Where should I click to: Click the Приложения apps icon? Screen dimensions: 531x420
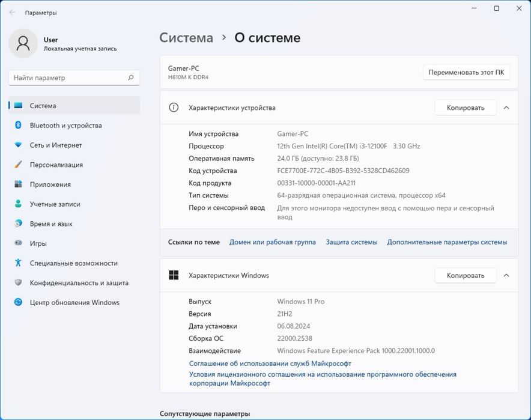pos(18,184)
